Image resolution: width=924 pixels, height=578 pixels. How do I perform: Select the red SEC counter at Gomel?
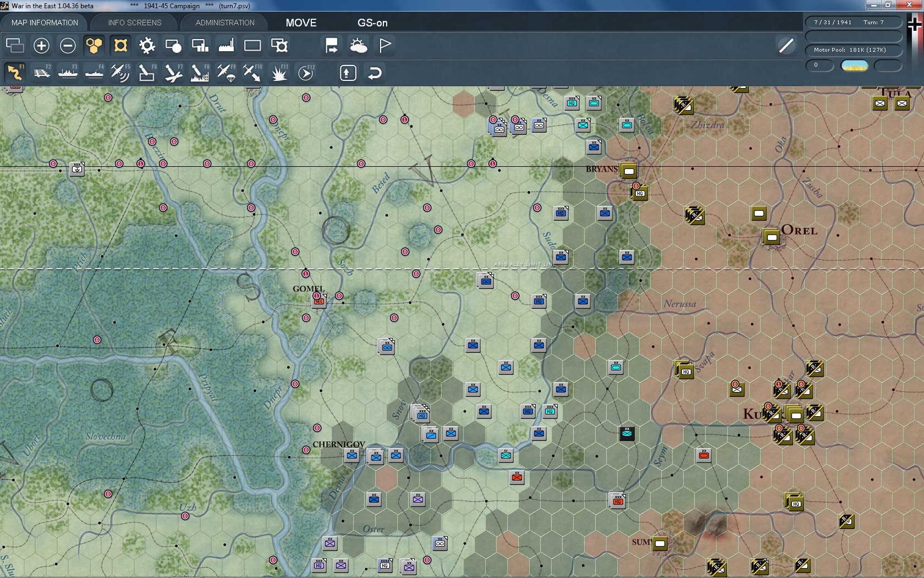pos(319,301)
